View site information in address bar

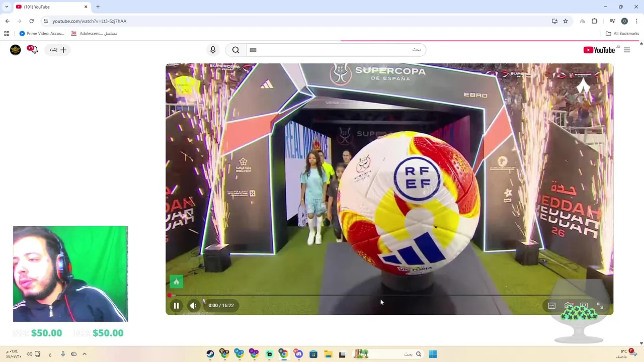tap(45, 21)
